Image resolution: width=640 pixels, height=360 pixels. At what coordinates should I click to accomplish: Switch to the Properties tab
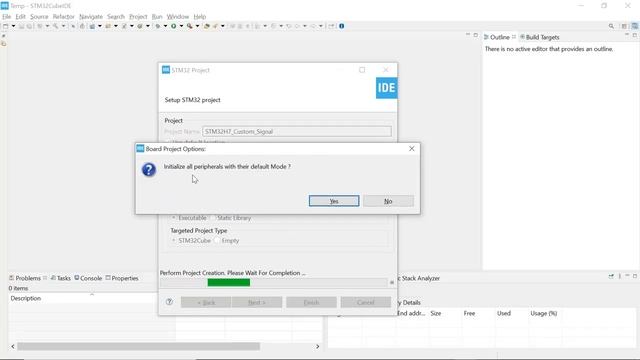(122, 278)
